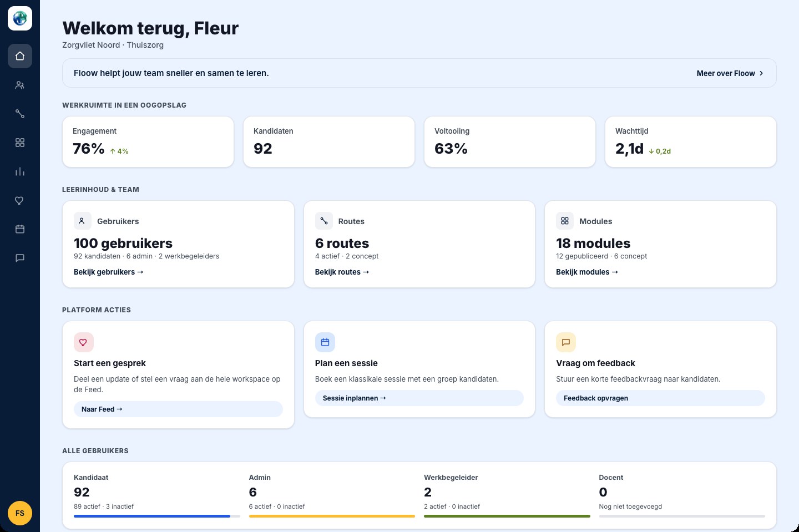Click the route icon on Routes card
This screenshot has height=532, width=799.
(x=324, y=221)
